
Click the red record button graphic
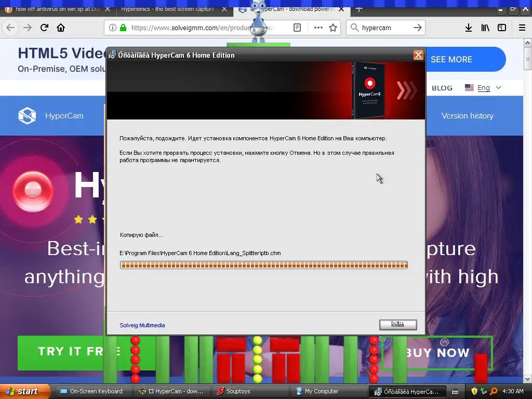pos(33,191)
